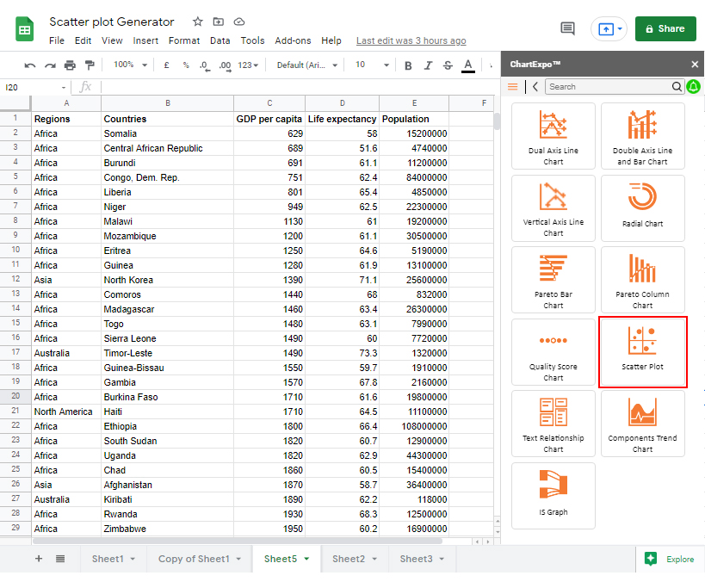
Task: Open the Components Trend Chart
Action: pyautogui.click(x=642, y=424)
